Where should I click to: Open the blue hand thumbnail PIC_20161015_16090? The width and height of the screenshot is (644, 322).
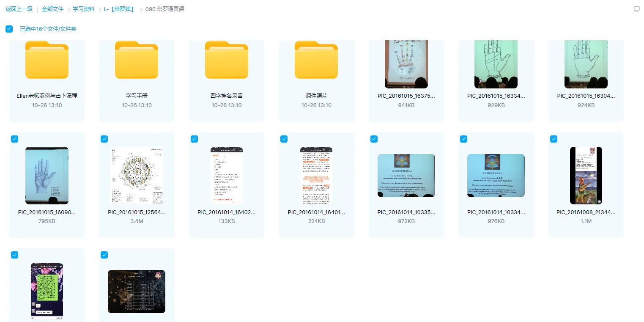tap(47, 176)
